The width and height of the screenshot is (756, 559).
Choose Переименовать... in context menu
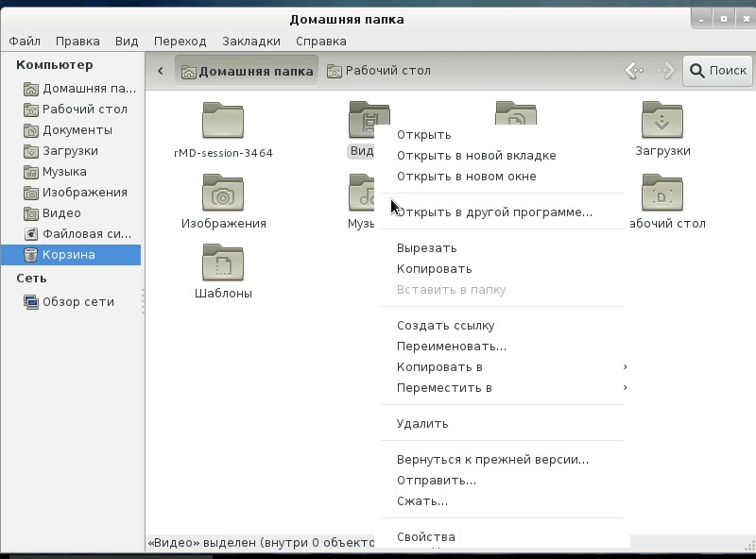click(502, 347)
